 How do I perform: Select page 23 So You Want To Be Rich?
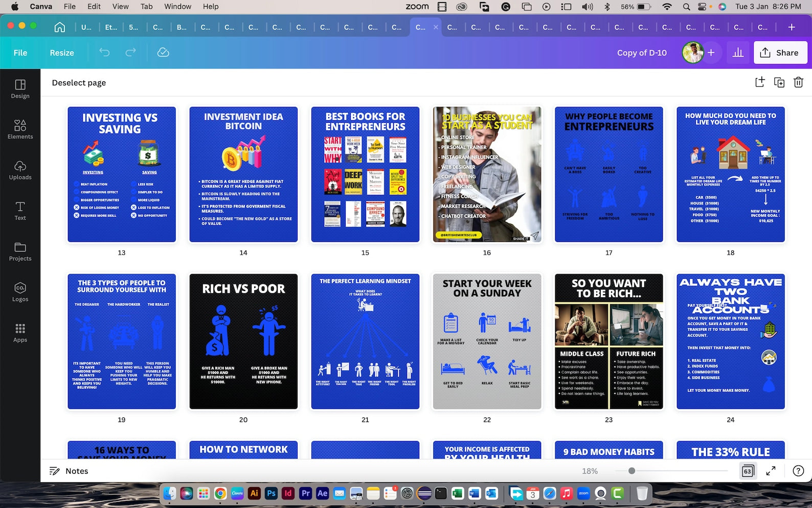609,341
